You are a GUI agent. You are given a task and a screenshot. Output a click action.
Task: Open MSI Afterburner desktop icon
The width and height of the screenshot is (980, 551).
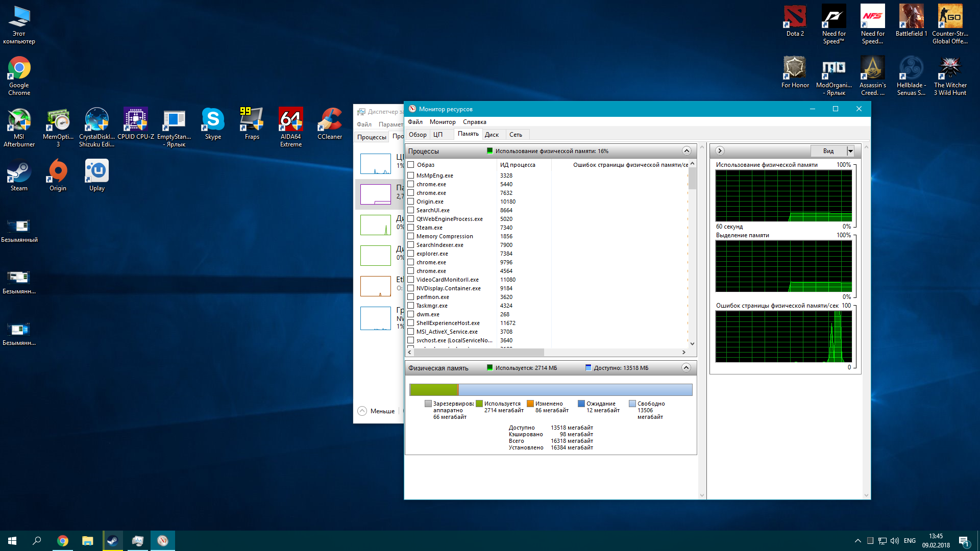19,127
